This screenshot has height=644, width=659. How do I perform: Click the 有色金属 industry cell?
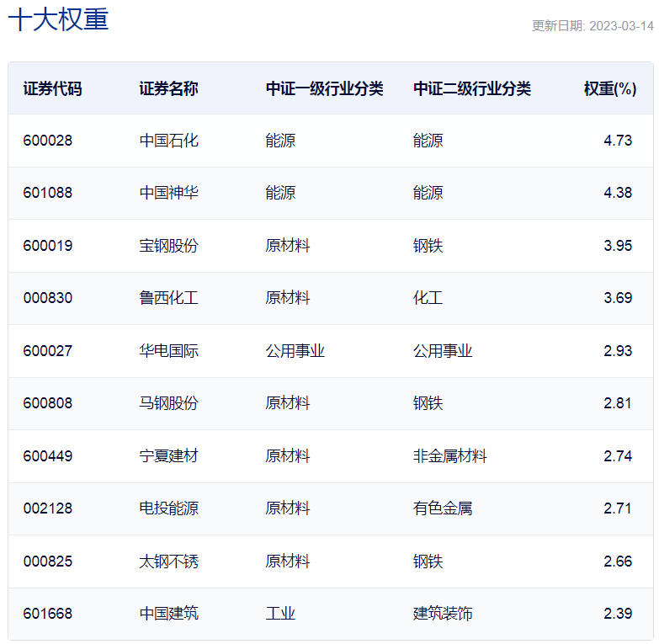click(x=443, y=508)
